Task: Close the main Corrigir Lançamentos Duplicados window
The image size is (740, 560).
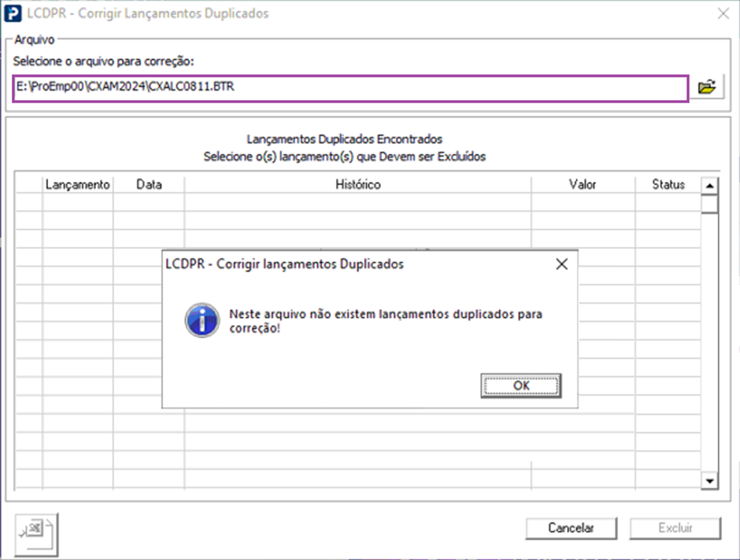Action: tap(723, 14)
